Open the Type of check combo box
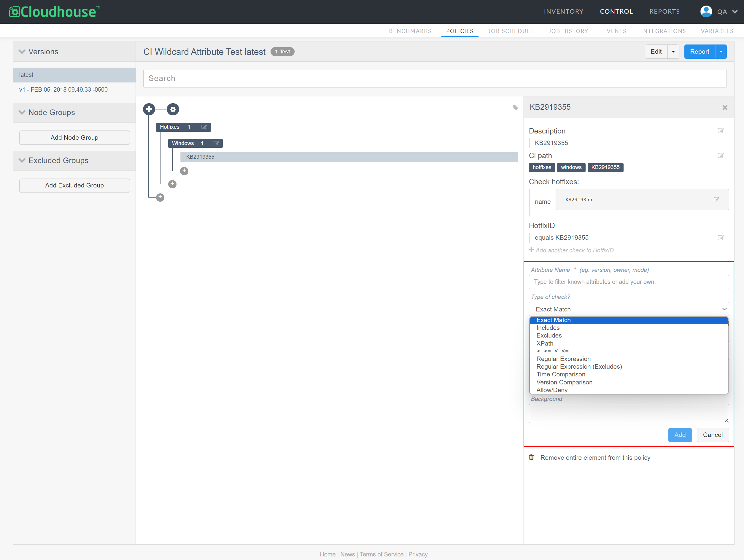 click(x=629, y=309)
